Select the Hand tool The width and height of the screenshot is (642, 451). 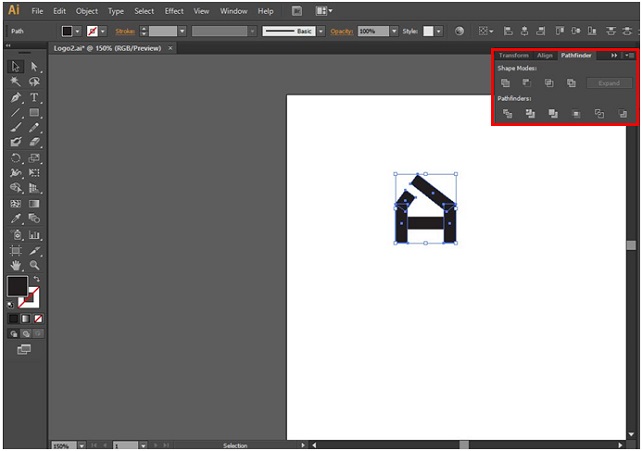[16, 265]
